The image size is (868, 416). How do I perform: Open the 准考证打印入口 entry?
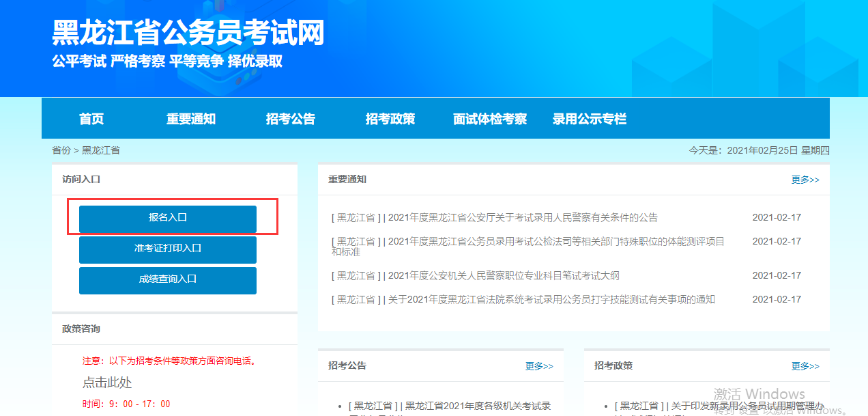(167, 250)
